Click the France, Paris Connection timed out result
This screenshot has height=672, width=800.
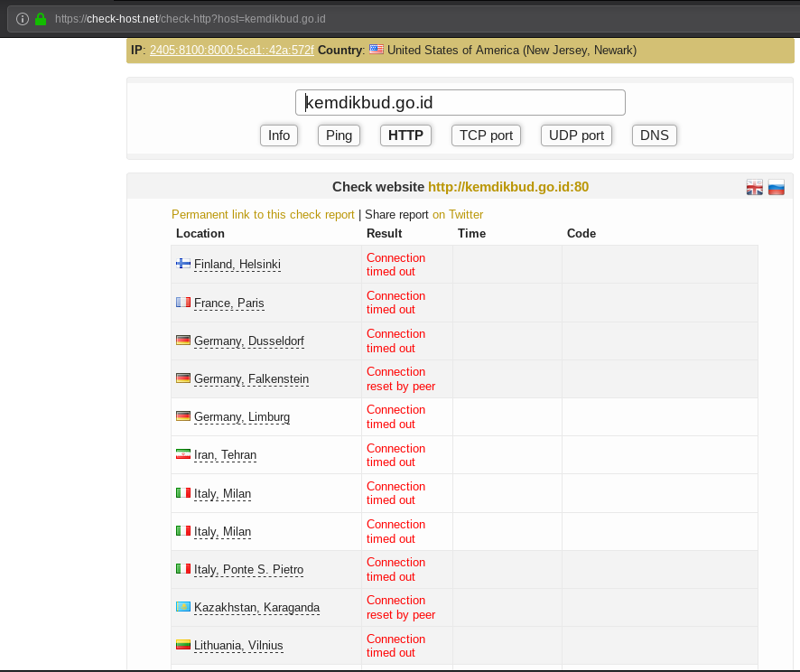[395, 303]
